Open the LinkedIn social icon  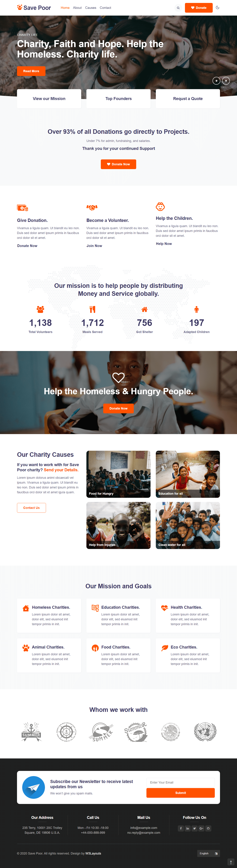pyautogui.click(x=188, y=828)
